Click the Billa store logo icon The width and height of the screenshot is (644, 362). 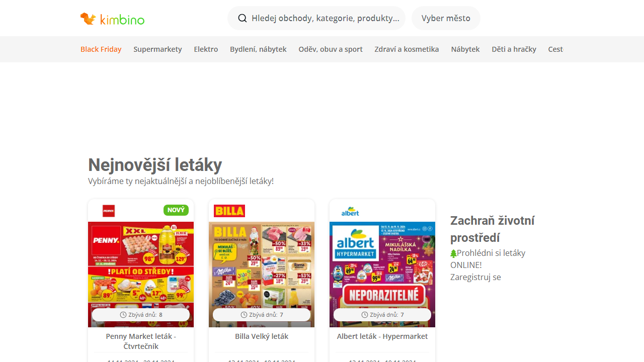(229, 211)
